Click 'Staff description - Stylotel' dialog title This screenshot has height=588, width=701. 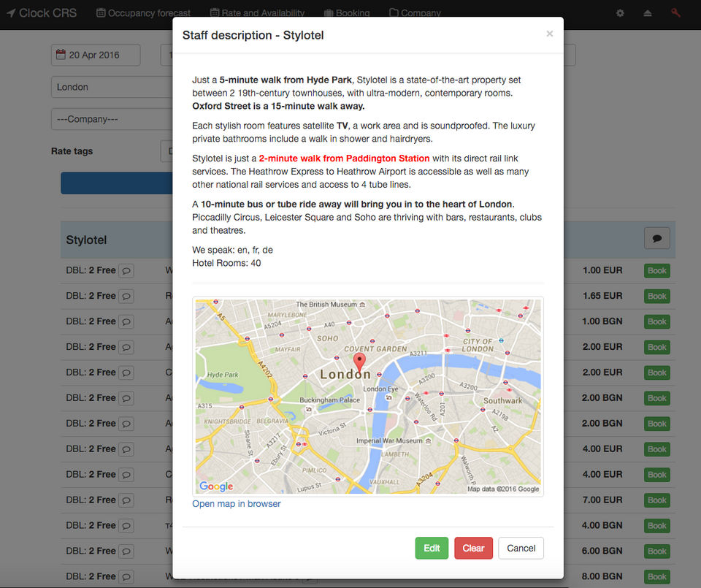tap(253, 35)
